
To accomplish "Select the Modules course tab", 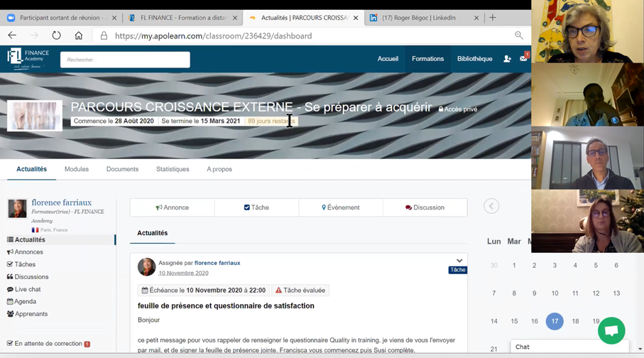I will (x=77, y=169).
